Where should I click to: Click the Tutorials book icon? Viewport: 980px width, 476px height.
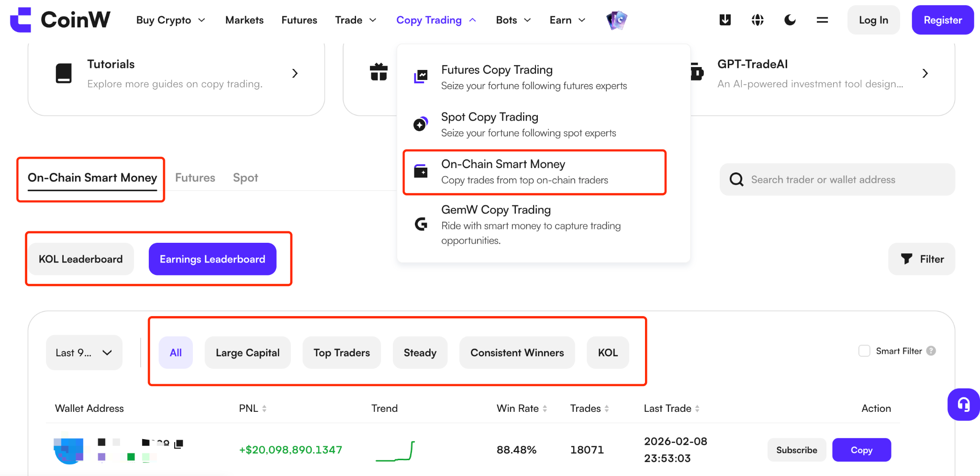click(64, 73)
